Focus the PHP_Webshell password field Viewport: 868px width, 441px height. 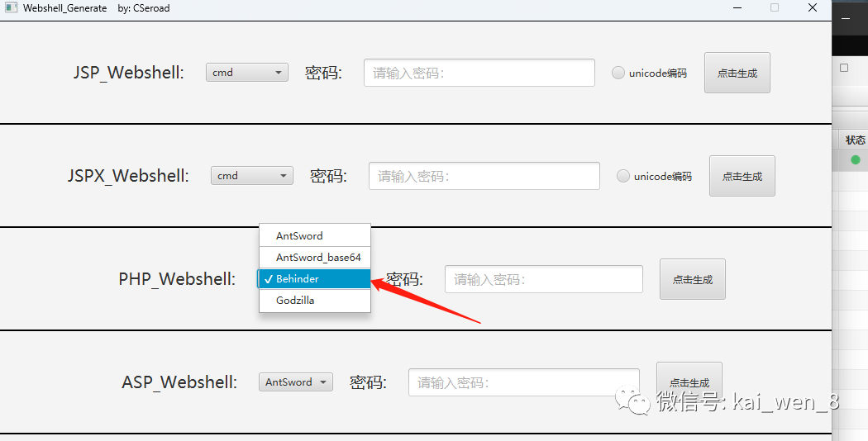pyautogui.click(x=544, y=279)
